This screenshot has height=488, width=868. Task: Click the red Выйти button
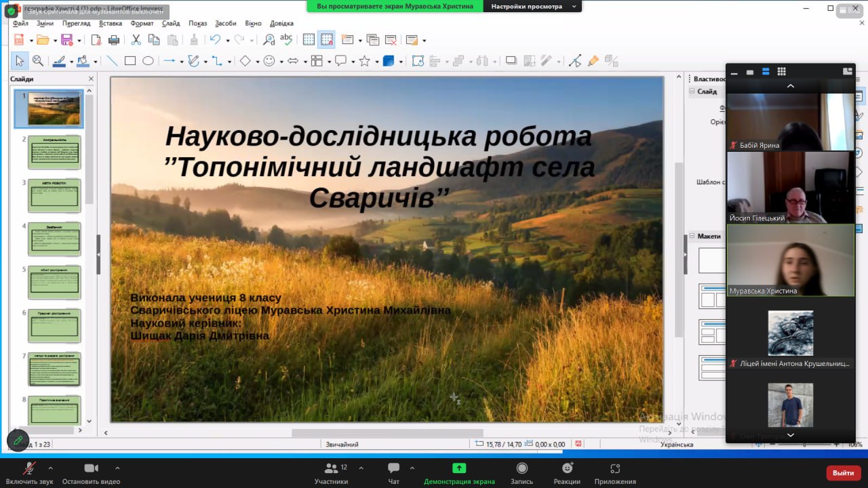(844, 472)
